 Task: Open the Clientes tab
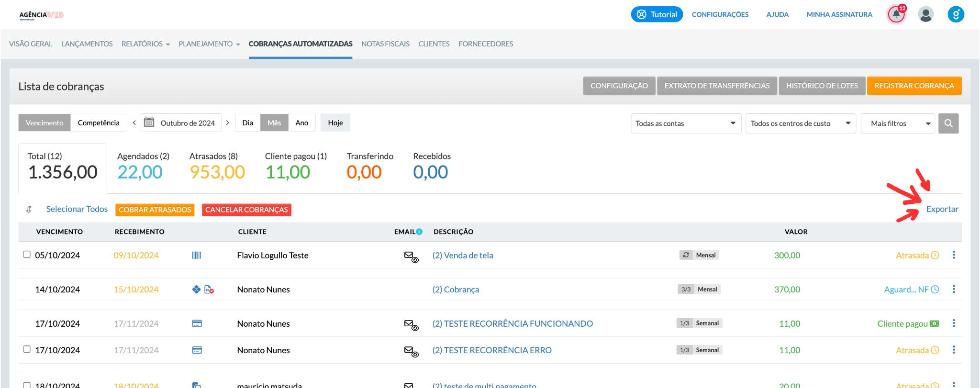[x=434, y=44]
